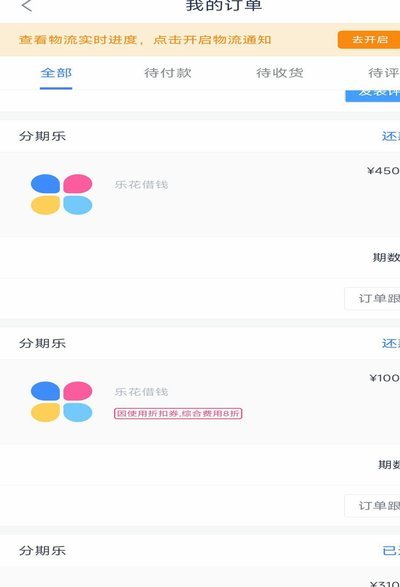This screenshot has height=587, width=400.
Task: Open the second 乐花借钱 flower logo
Action: [61, 402]
